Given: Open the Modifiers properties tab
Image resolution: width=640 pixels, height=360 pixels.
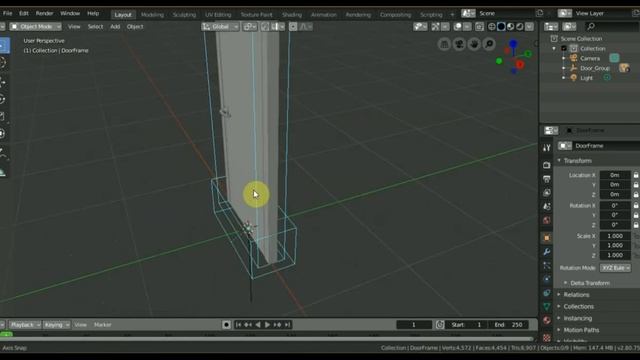Looking at the screenshot, I should (x=547, y=251).
